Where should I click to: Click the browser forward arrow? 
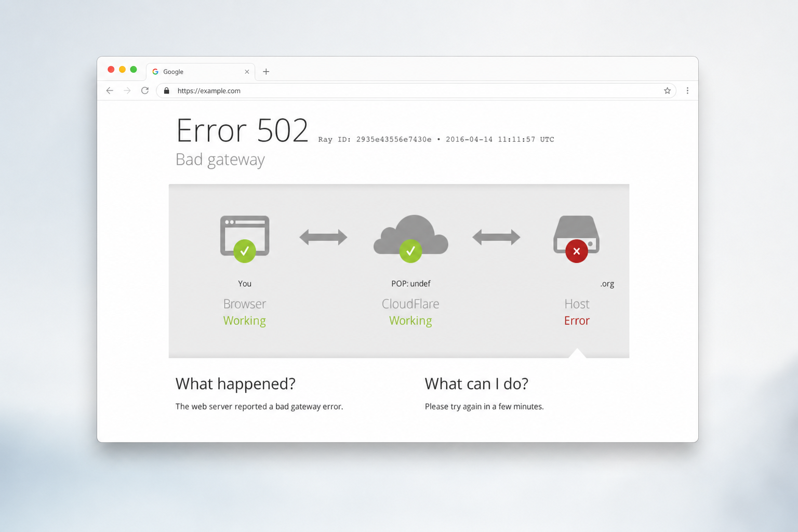coord(127,90)
